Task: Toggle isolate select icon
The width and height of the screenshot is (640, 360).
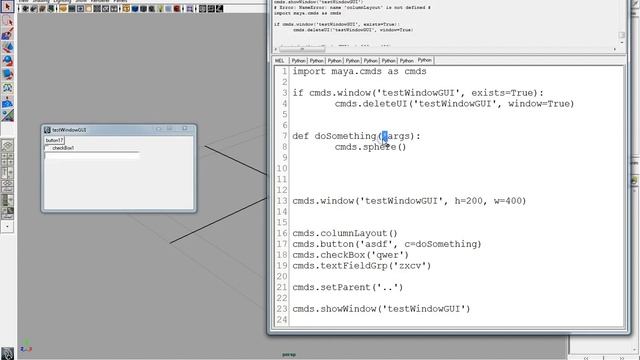Action: coord(189,9)
